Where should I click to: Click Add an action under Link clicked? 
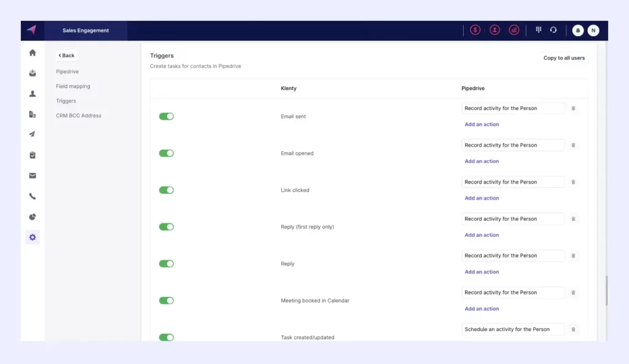(x=482, y=198)
